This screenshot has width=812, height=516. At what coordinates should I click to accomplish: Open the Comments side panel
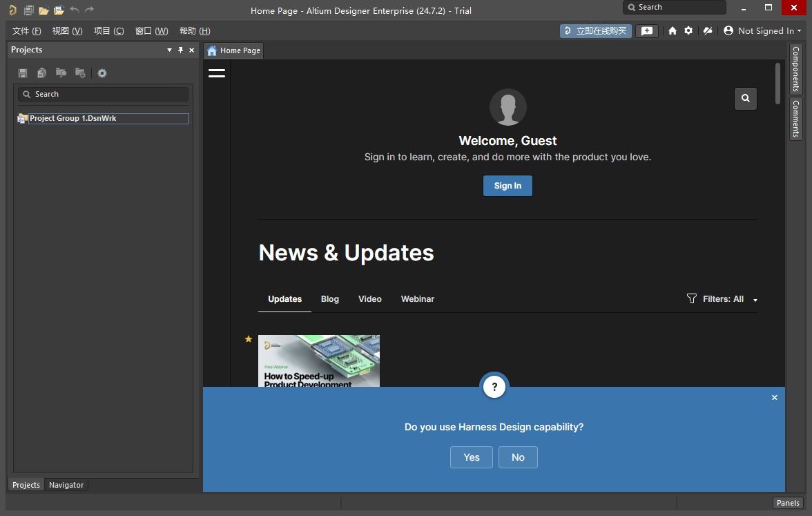796,119
